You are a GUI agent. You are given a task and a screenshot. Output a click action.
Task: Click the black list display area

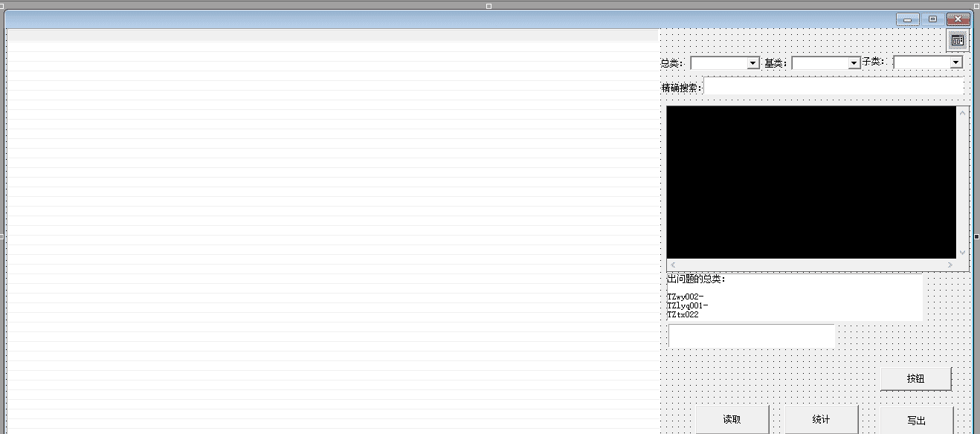click(x=810, y=182)
